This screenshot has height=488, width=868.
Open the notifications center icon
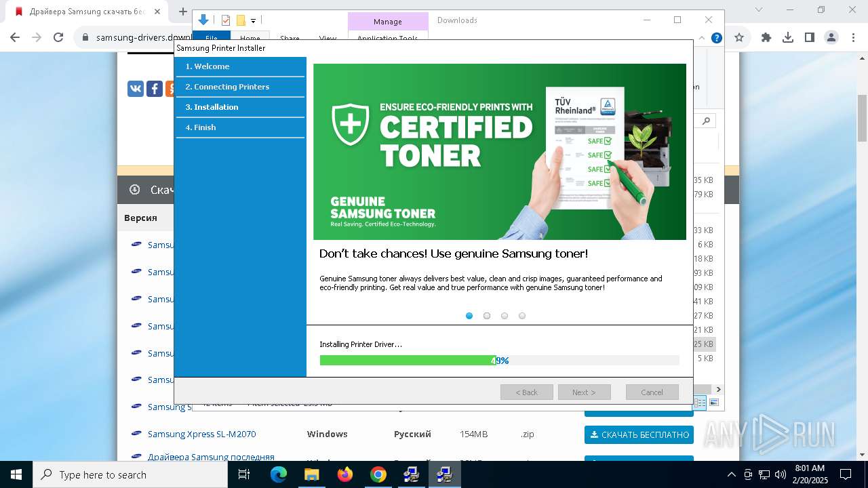pyautogui.click(x=846, y=474)
